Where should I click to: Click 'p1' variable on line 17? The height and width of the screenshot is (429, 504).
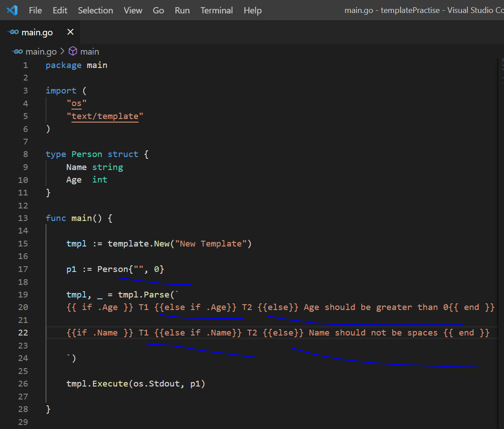pos(72,269)
